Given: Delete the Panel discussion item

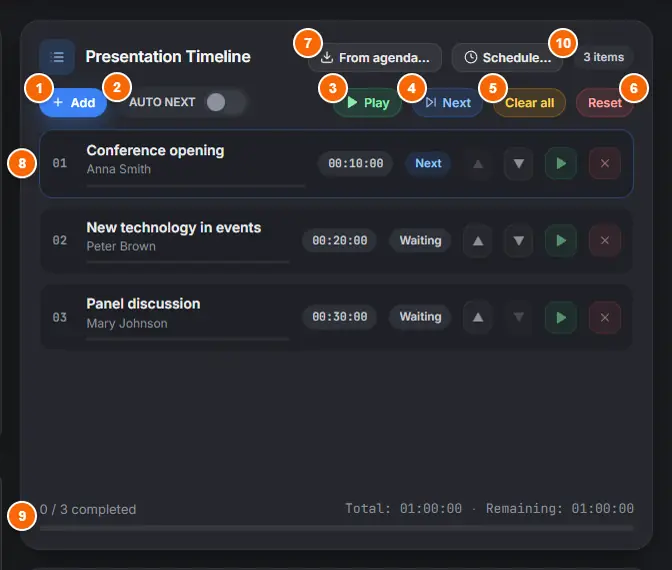Looking at the screenshot, I should click(605, 318).
